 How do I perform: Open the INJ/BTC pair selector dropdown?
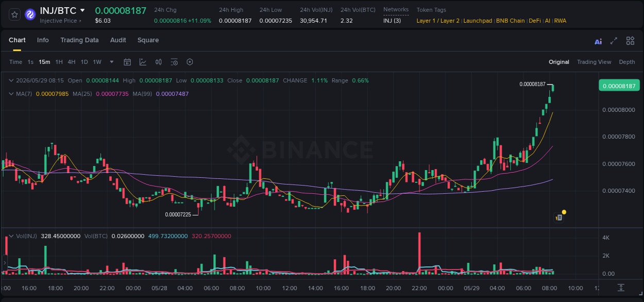tap(82, 10)
